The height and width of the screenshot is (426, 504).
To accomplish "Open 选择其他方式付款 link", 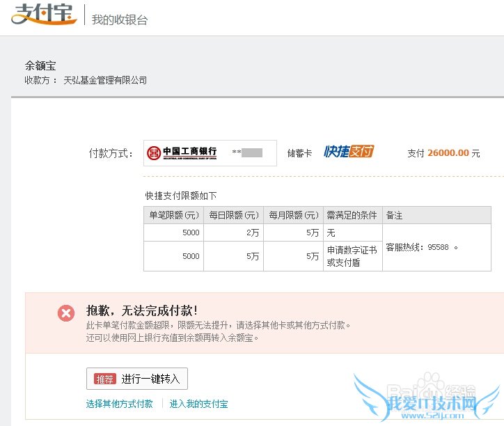I will (x=119, y=404).
